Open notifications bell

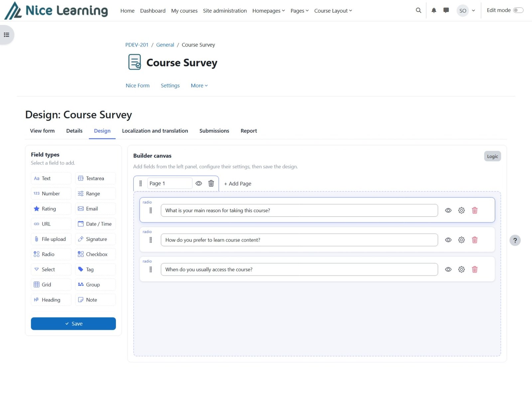[434, 10]
